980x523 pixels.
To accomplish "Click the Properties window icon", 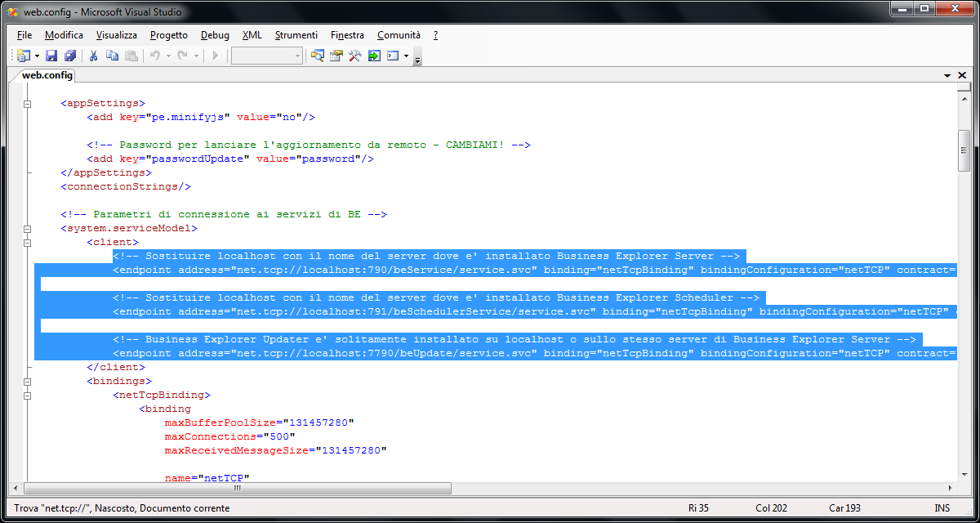I will [336, 56].
